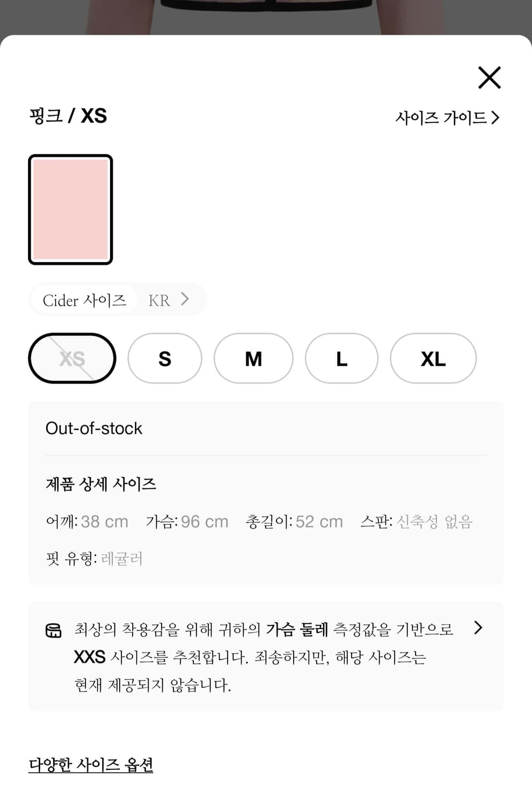Switch to Cider 사이즈 sizing
This screenshot has height=806, width=532.
tap(84, 300)
